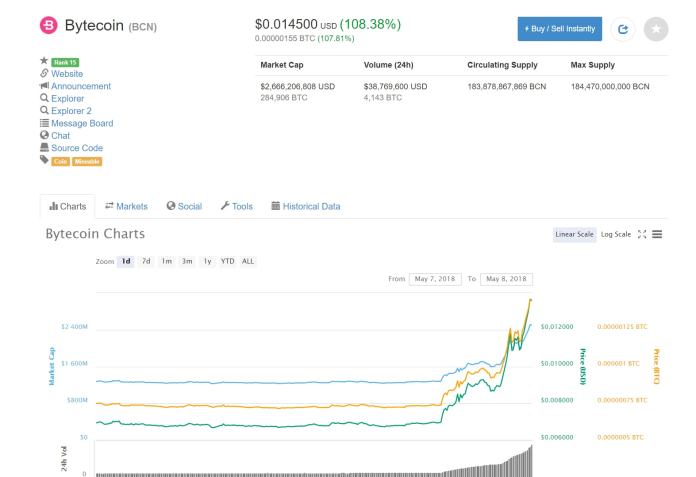Click the 0.00000155 BTC price text

point(285,38)
